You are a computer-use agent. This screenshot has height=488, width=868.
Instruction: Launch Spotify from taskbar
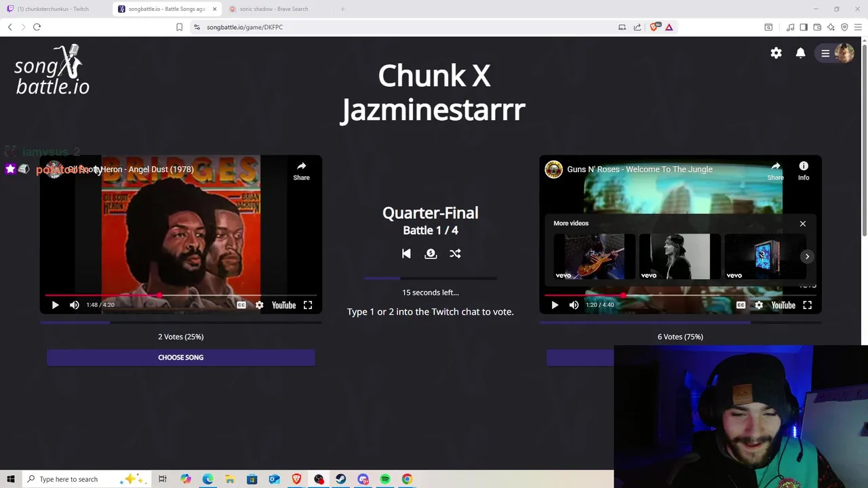point(385,479)
